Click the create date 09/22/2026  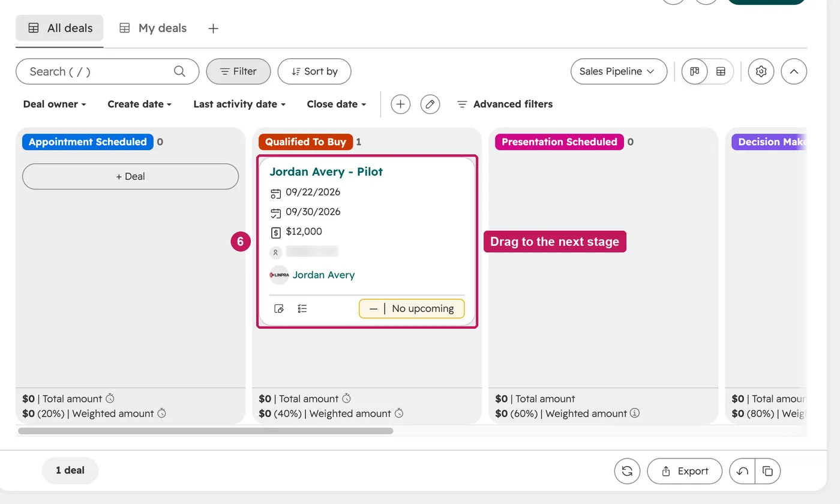[x=313, y=193]
